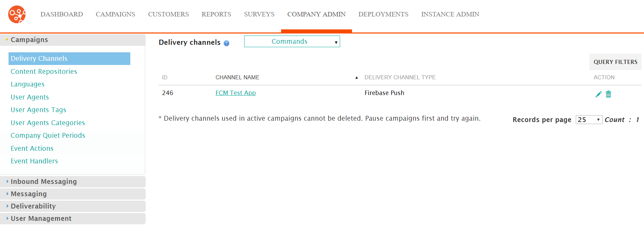Click the Query Filters button
This screenshot has width=644, height=228.
click(615, 62)
